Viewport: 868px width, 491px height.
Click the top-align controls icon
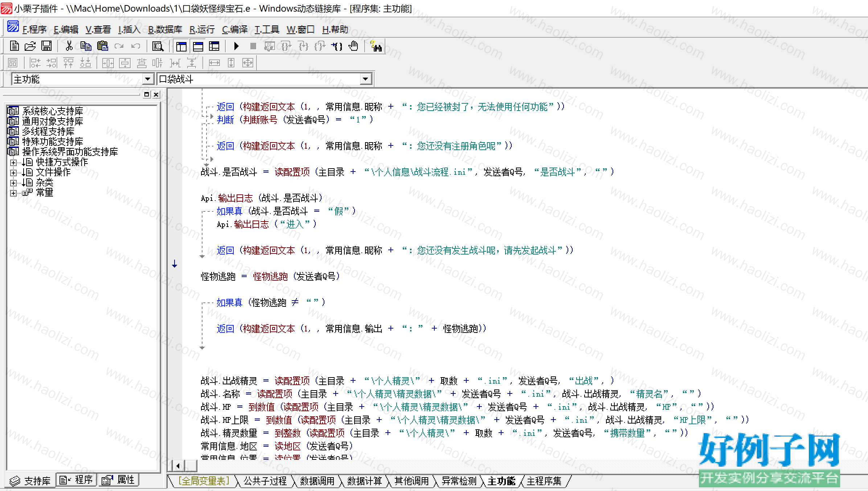[69, 63]
